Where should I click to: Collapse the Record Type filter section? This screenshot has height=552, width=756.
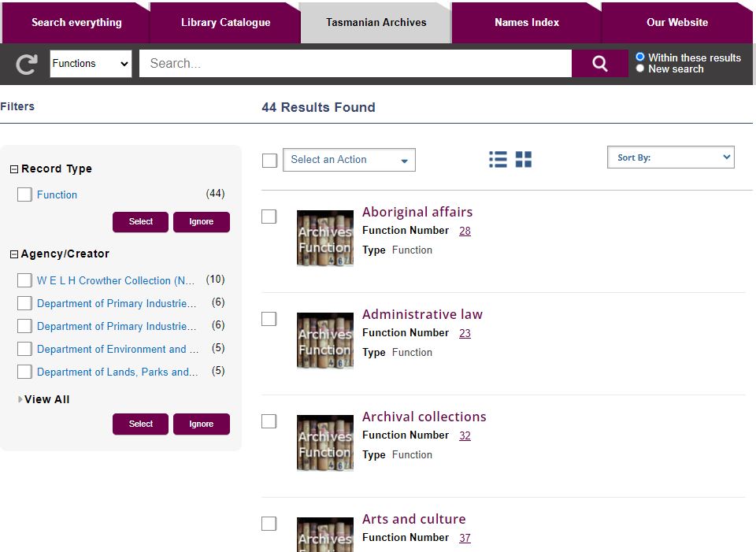point(14,169)
